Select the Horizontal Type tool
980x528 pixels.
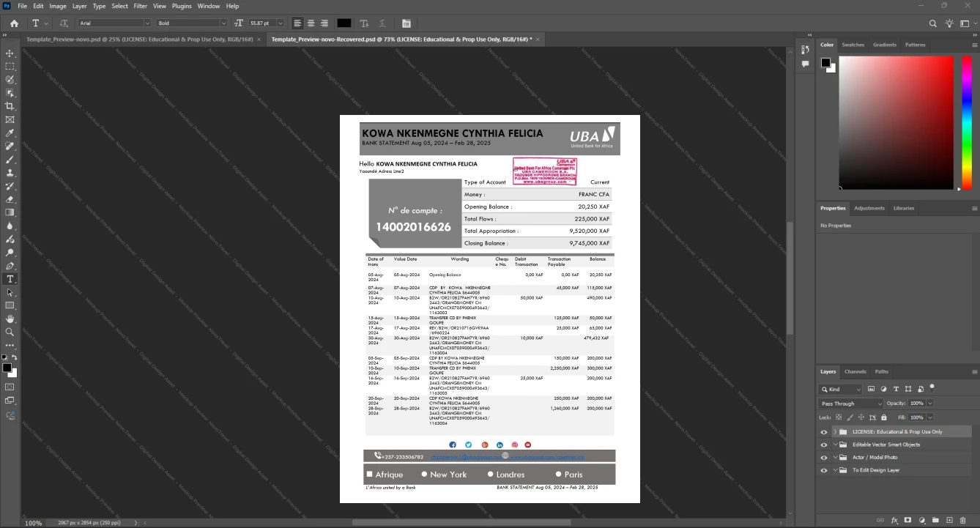(10, 279)
